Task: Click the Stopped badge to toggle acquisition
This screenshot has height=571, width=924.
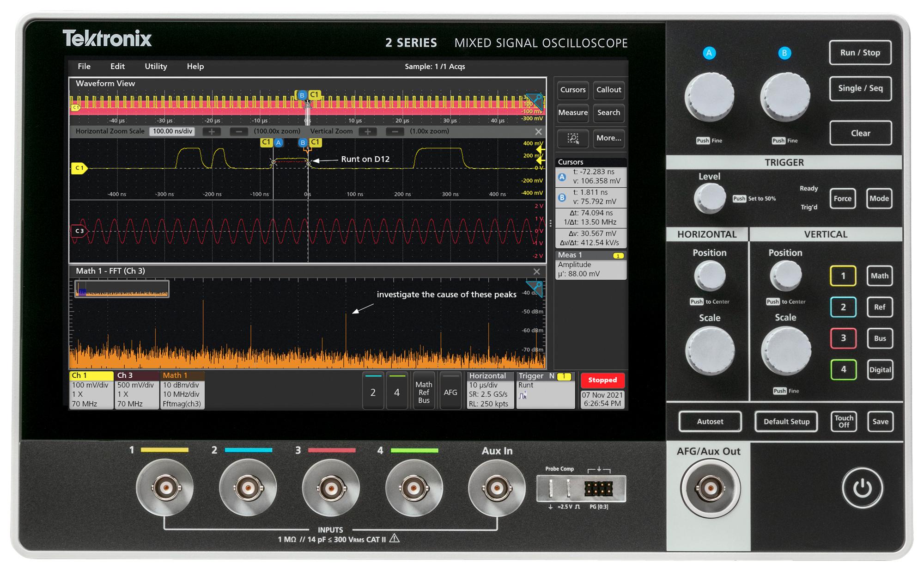Action: (x=602, y=380)
